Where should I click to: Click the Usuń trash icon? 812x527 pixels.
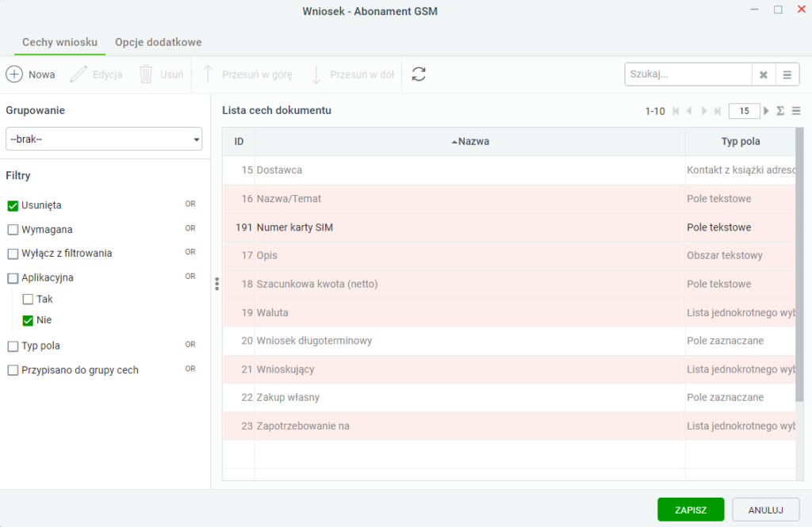pyautogui.click(x=146, y=74)
